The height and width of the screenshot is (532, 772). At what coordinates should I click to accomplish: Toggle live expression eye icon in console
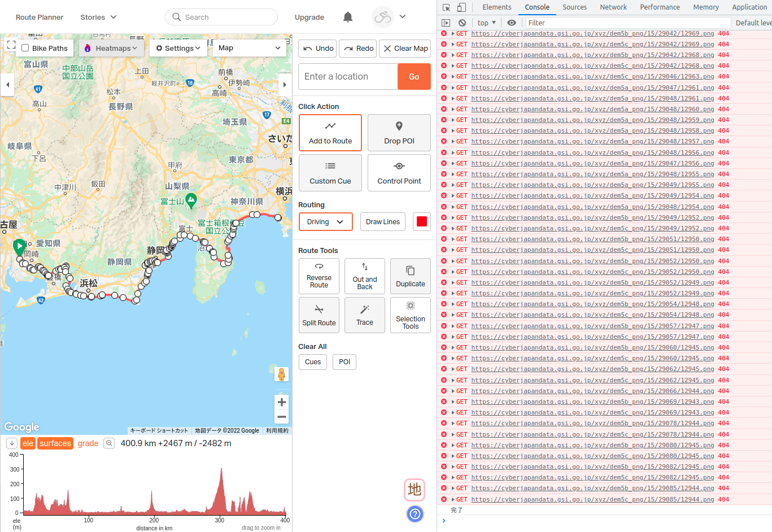click(512, 23)
